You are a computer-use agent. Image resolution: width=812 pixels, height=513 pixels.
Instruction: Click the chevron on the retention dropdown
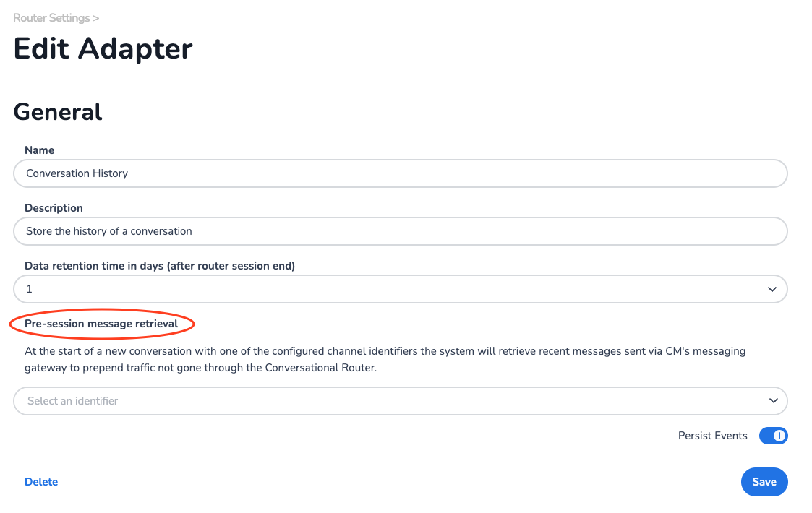click(x=772, y=289)
